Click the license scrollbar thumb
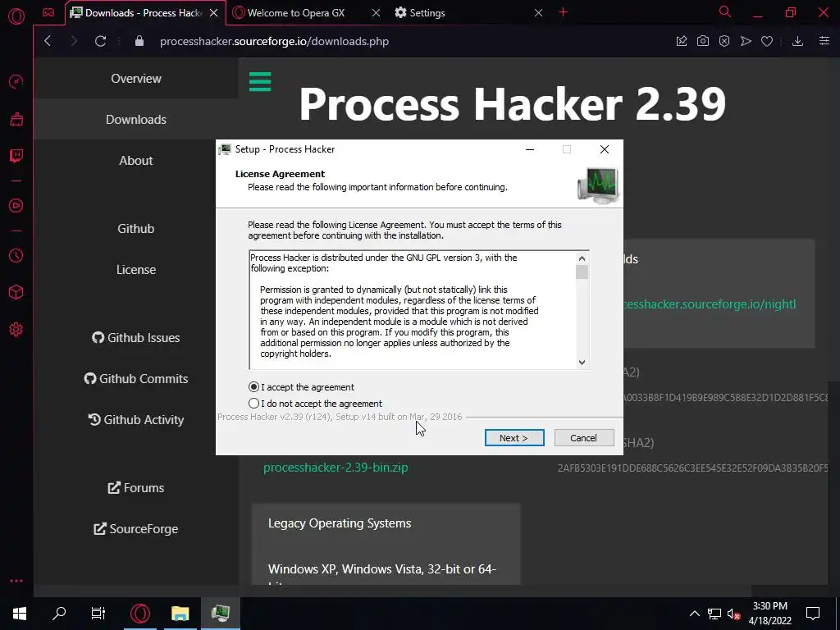 click(x=582, y=272)
